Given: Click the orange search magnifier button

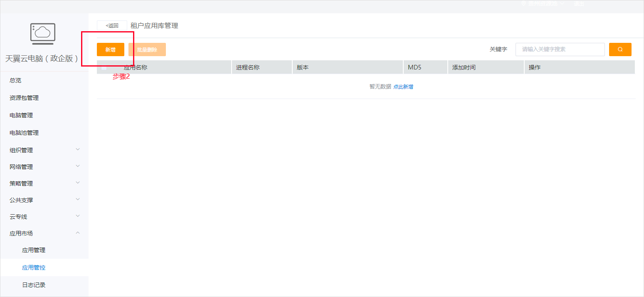Looking at the screenshot, I should click(x=620, y=49).
